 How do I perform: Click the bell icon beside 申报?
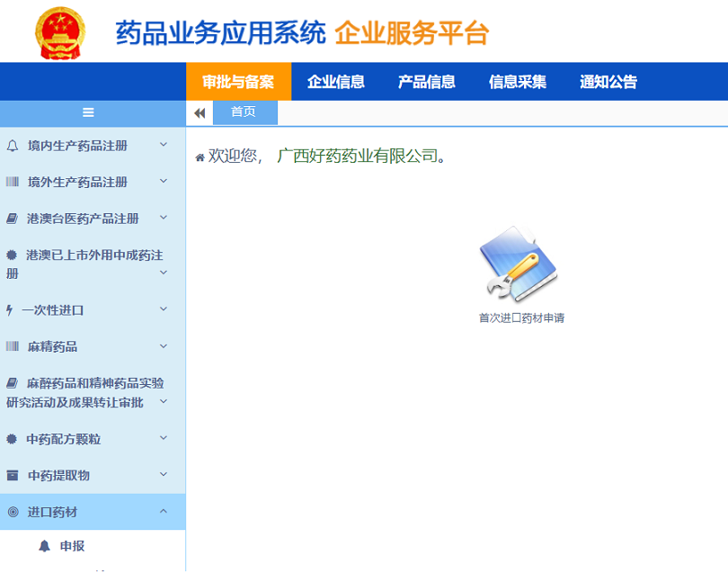coord(45,546)
